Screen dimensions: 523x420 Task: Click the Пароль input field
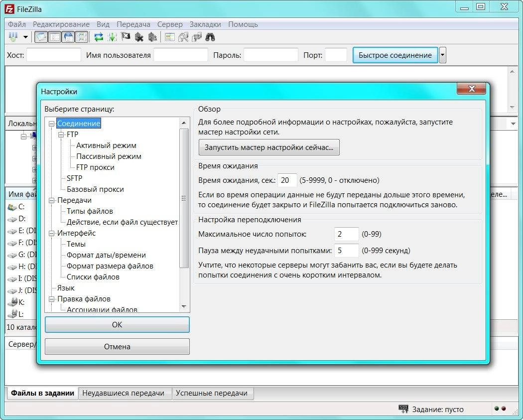coord(271,55)
